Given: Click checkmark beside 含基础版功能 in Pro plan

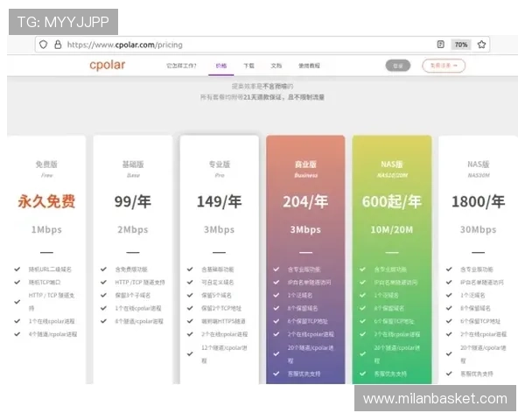Looking at the screenshot, I should [x=190, y=269].
